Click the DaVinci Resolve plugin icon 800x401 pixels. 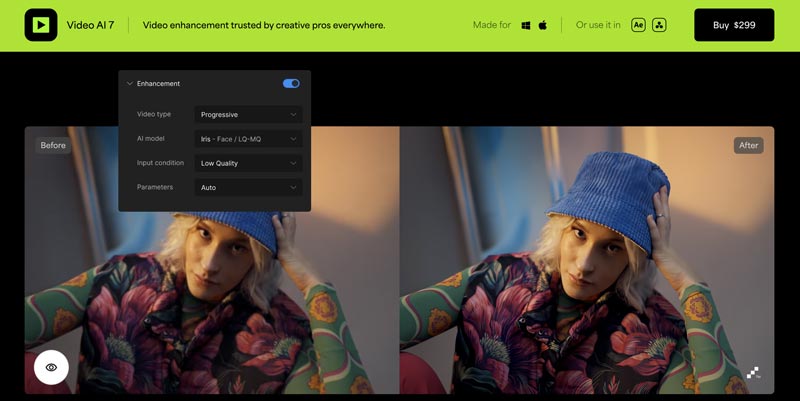tap(659, 25)
